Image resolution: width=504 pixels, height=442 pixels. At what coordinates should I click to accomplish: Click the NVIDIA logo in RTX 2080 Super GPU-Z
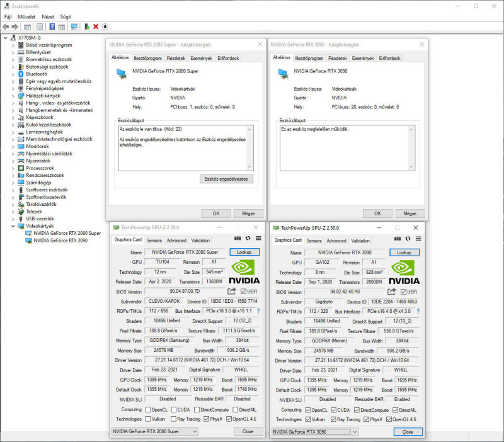pos(244,272)
